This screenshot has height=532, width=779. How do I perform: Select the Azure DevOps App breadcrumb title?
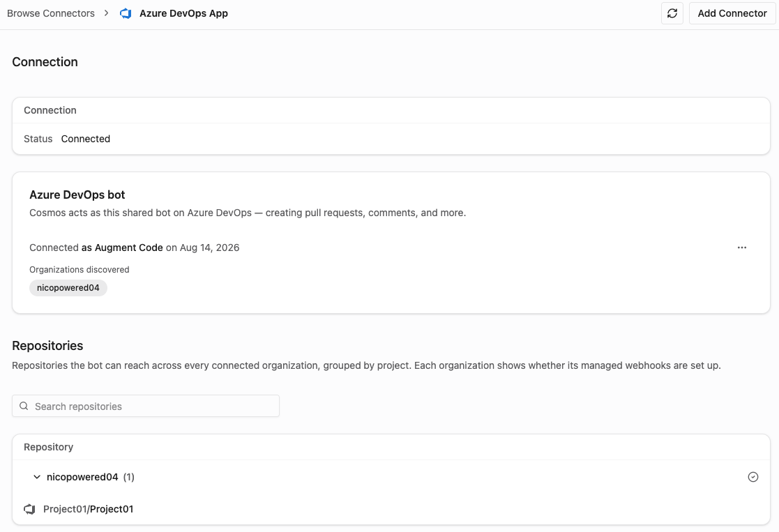coord(183,13)
